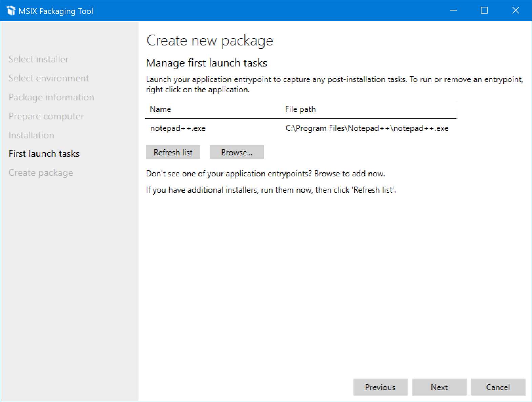This screenshot has height=402, width=532.
Task: Click the MSIX Packaging Tool title bar icon
Action: (11, 11)
